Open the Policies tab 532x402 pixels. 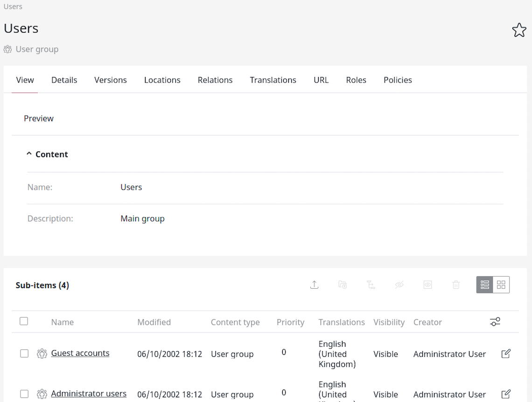pyautogui.click(x=398, y=80)
